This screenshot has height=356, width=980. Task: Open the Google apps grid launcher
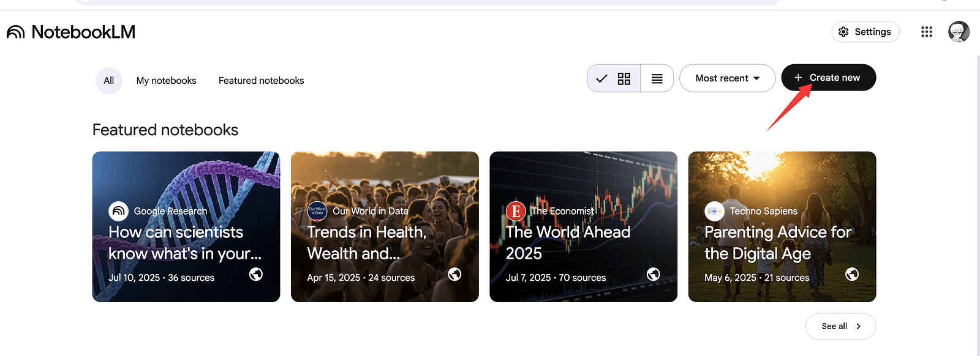point(926,32)
